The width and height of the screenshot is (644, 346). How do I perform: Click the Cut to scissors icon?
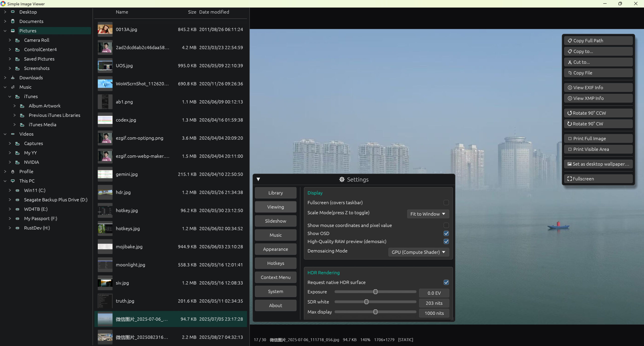click(570, 62)
